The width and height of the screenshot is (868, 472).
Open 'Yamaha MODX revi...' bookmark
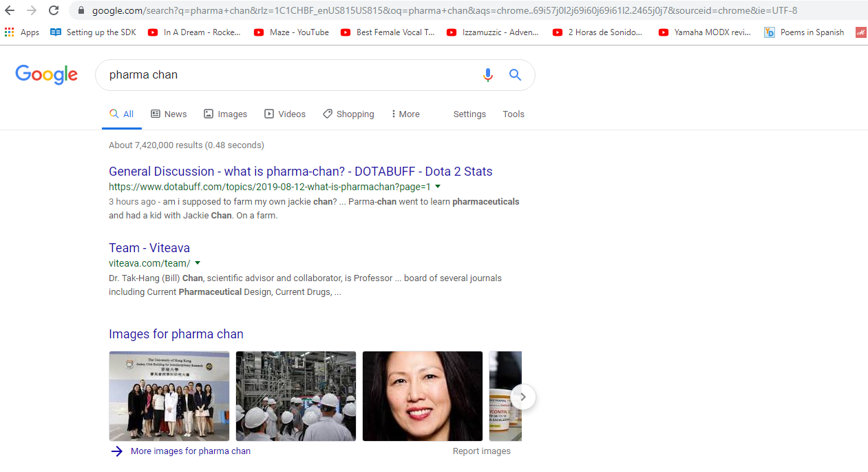click(x=705, y=32)
